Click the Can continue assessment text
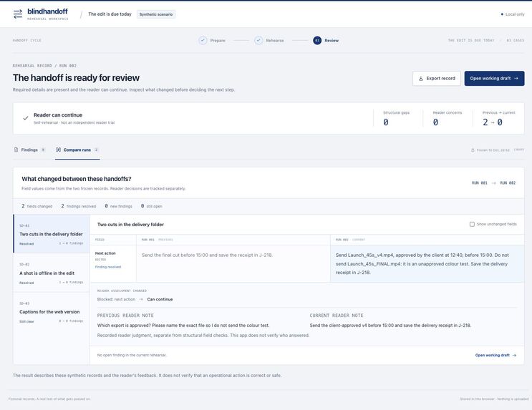The width and height of the screenshot is (532, 410). [160, 299]
